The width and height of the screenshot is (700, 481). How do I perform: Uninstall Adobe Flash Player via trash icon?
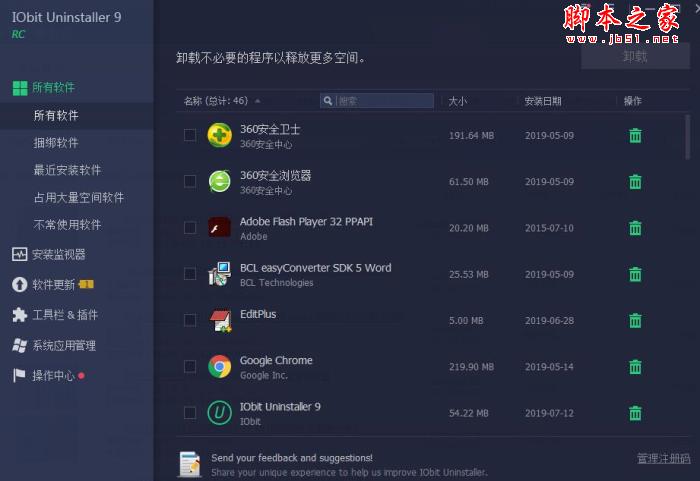coord(635,228)
